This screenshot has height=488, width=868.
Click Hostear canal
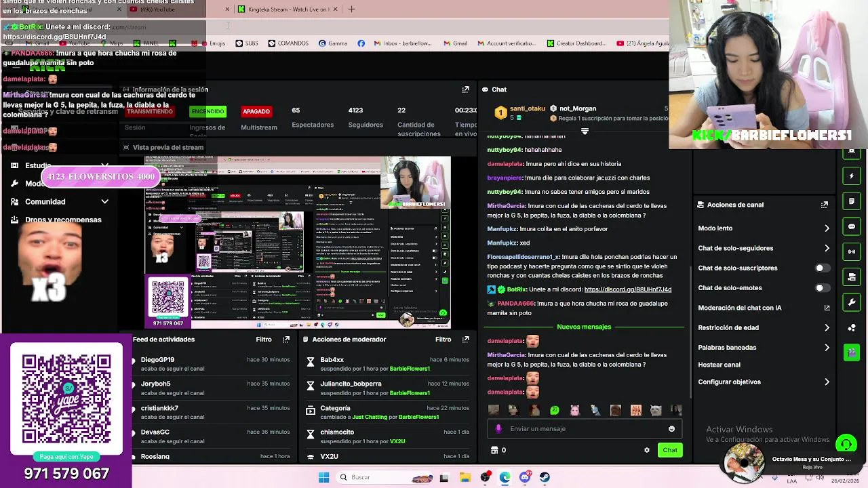719,365
